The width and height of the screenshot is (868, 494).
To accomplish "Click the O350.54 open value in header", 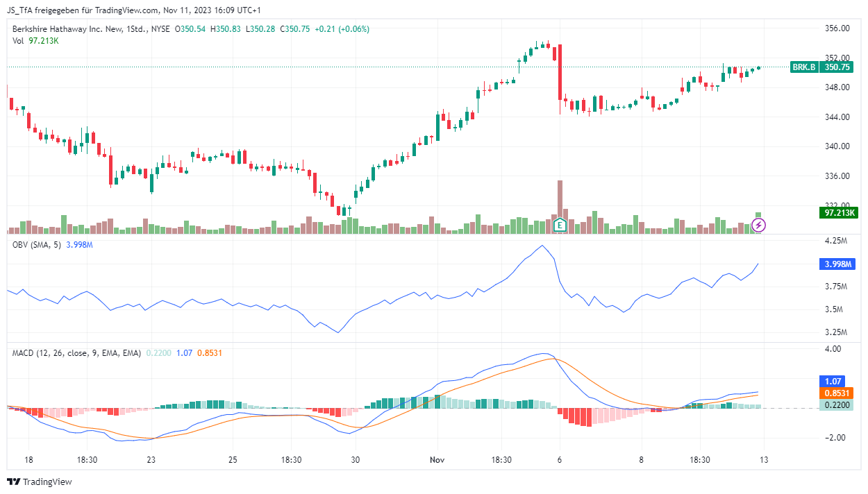I will [x=190, y=29].
